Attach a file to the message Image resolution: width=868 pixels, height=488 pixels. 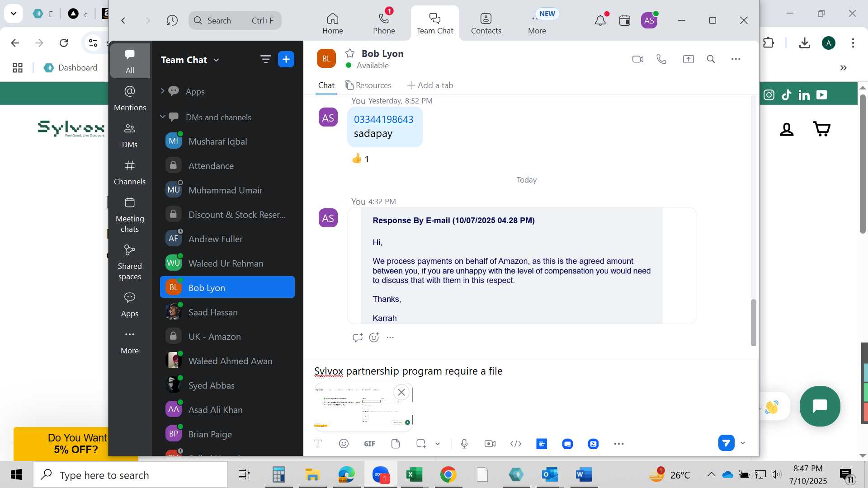click(396, 444)
